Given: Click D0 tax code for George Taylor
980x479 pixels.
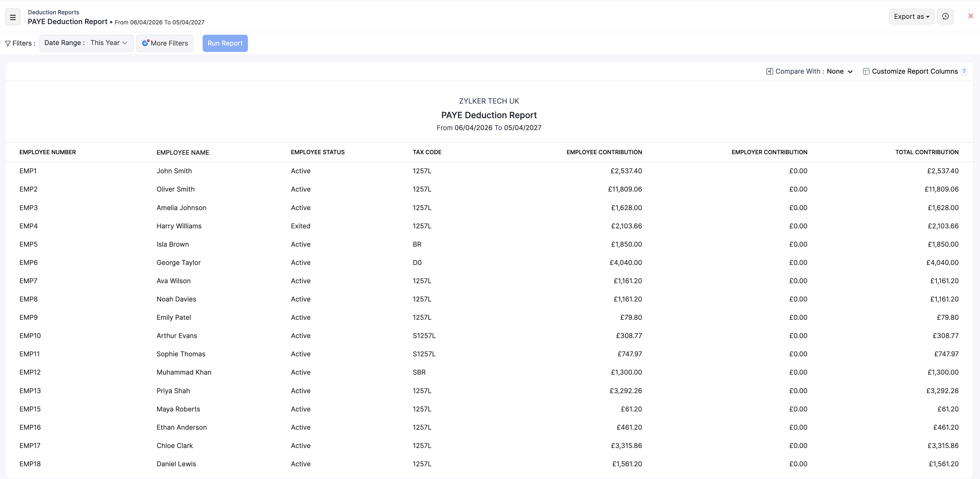Looking at the screenshot, I should tap(417, 263).
